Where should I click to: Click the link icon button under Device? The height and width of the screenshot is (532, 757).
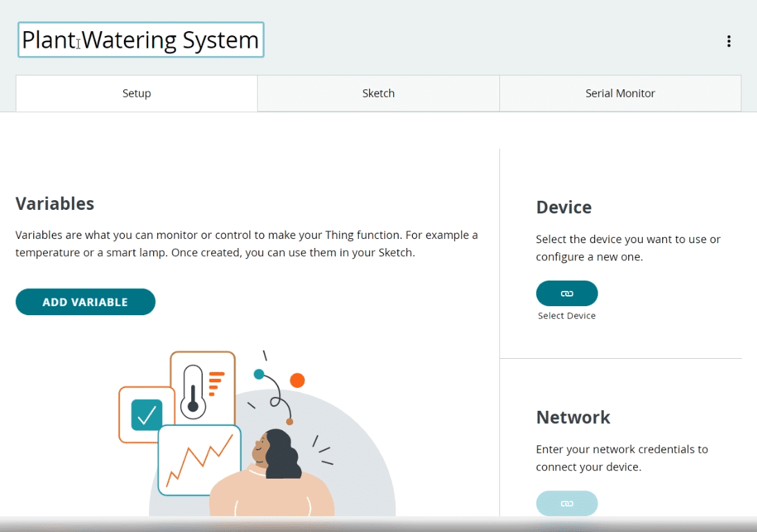coord(567,294)
